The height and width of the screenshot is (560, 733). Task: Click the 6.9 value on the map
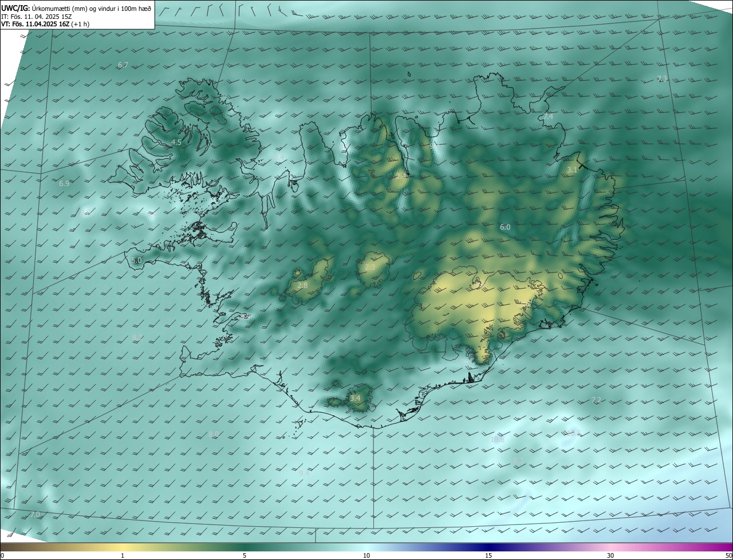tap(64, 184)
